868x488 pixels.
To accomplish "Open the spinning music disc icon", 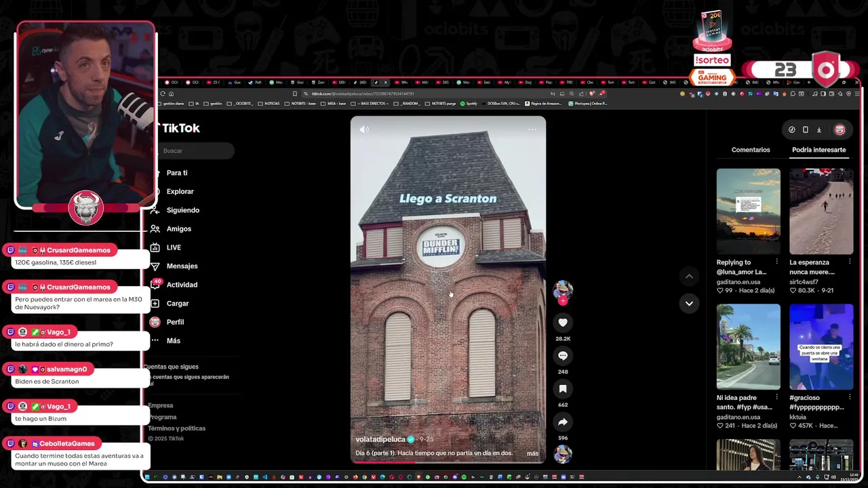I will pos(563,454).
